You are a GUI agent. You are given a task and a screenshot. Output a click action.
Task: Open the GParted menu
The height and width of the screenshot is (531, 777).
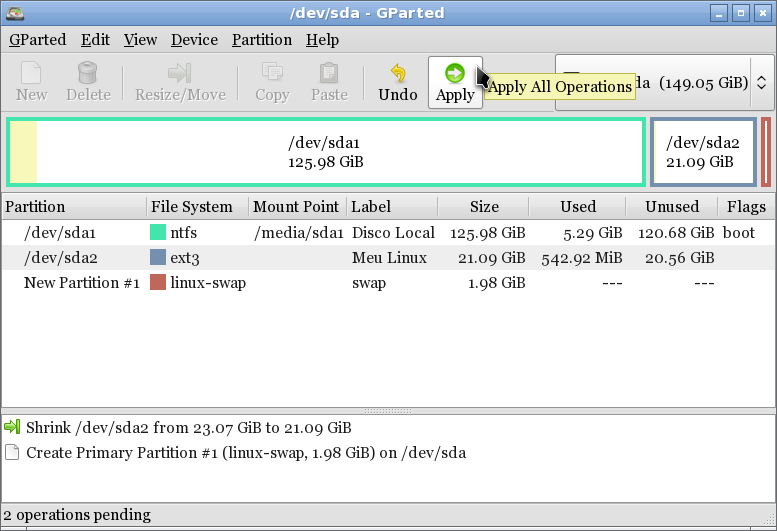[37, 40]
